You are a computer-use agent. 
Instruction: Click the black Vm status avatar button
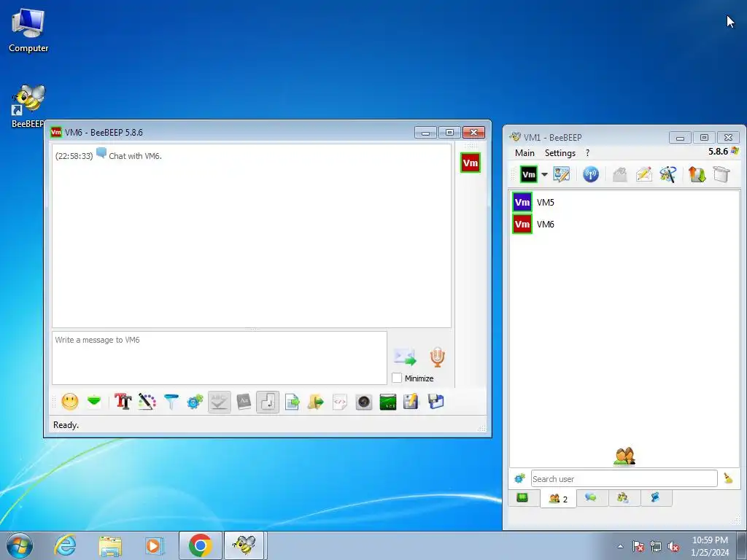[529, 175]
